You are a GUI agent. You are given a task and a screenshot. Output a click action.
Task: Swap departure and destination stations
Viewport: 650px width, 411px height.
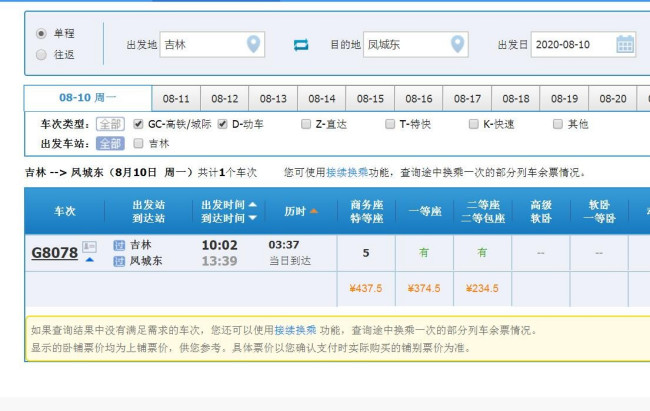coord(301,44)
